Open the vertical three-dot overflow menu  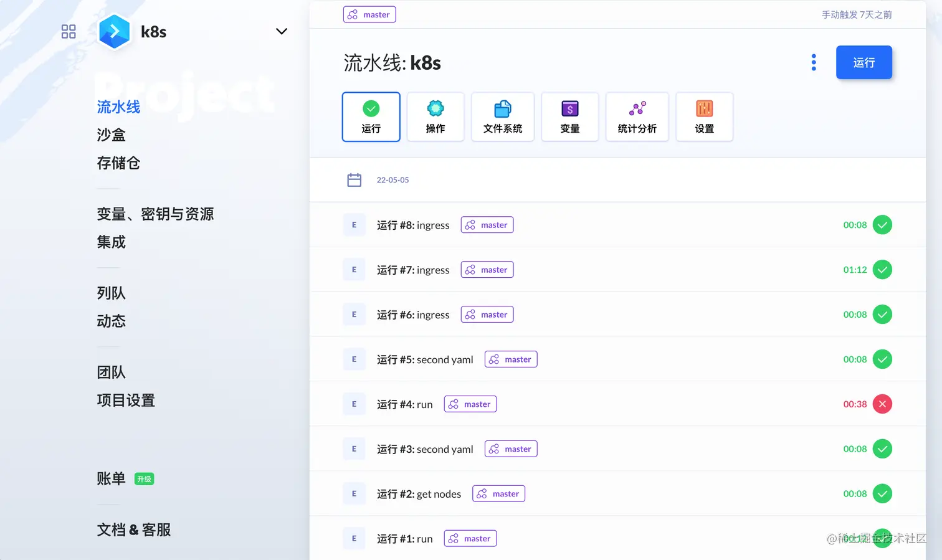tap(813, 62)
